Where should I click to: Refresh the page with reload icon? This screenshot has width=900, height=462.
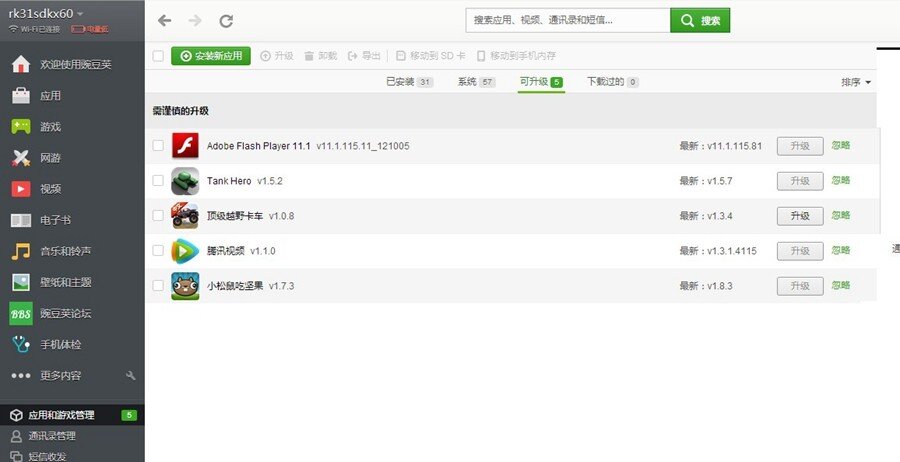pyautogui.click(x=226, y=21)
